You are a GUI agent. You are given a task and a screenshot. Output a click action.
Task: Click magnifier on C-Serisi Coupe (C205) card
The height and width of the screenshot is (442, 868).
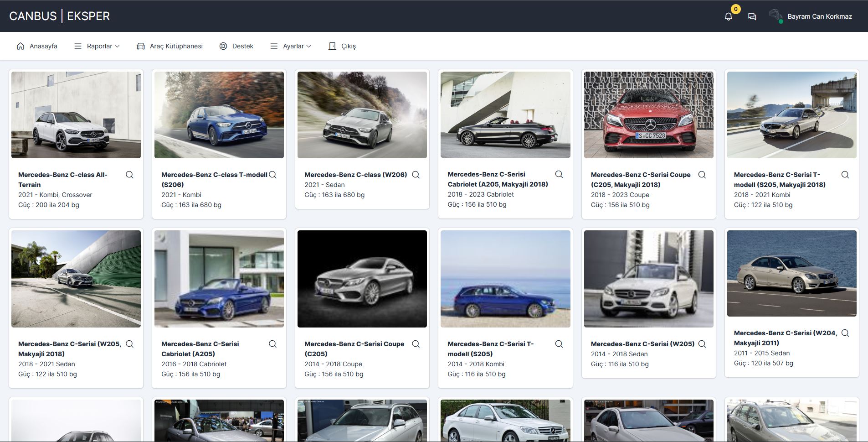click(416, 344)
